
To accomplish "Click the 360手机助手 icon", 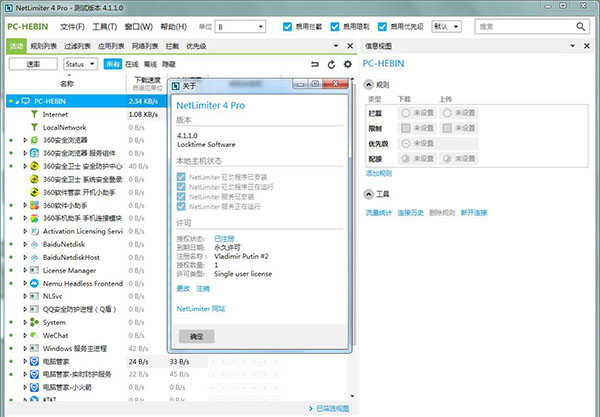I will pyautogui.click(x=34, y=218).
